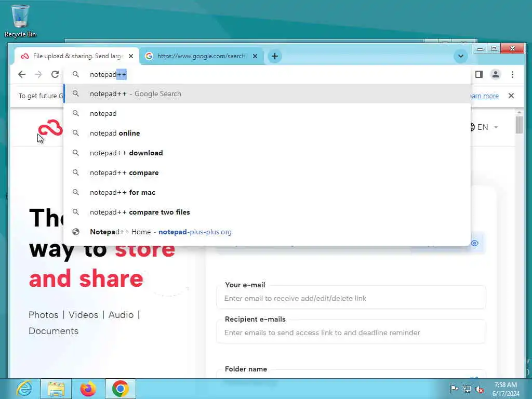The height and width of the screenshot is (399, 532).
Task: Select 'notepad++ compare' suggestion
Action: 268,172
